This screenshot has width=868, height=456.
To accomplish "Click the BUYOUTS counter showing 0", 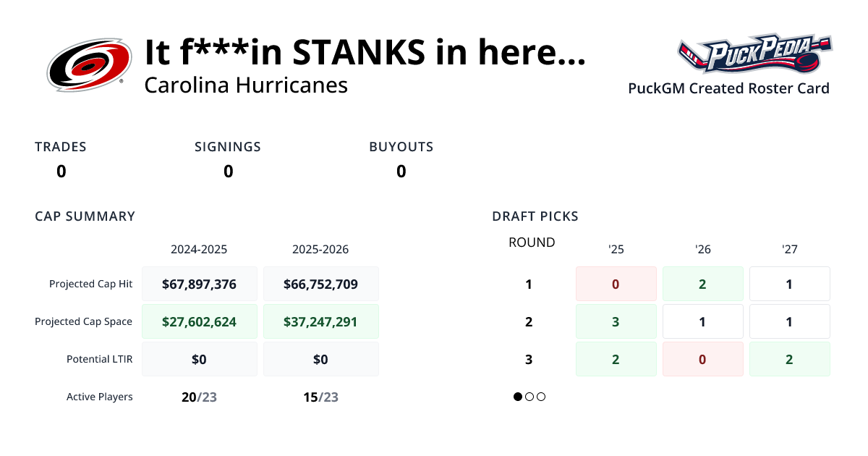I will (401, 172).
